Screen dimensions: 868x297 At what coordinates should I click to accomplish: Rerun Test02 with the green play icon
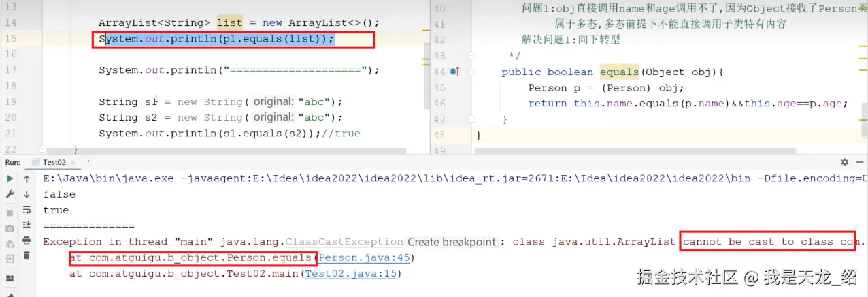pos(10,178)
